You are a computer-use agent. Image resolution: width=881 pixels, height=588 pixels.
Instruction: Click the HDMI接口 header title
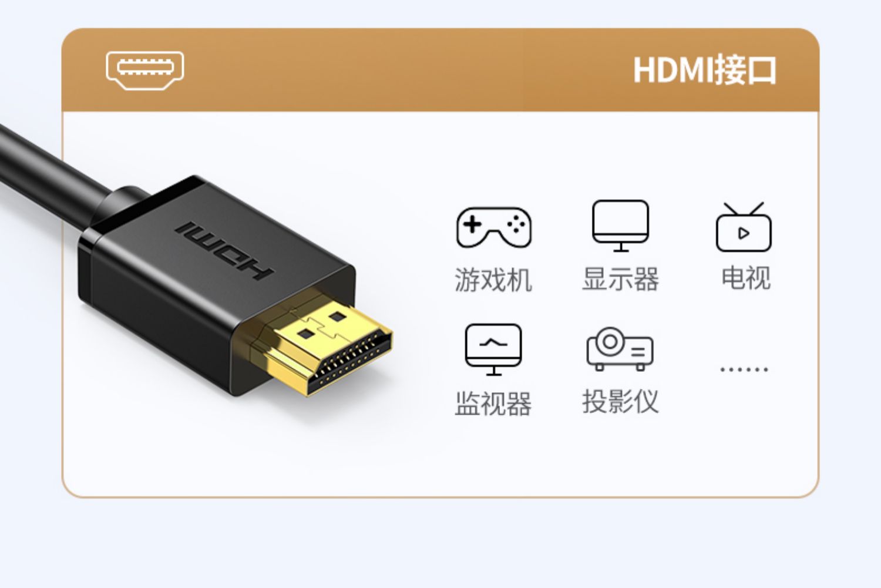click(x=705, y=70)
